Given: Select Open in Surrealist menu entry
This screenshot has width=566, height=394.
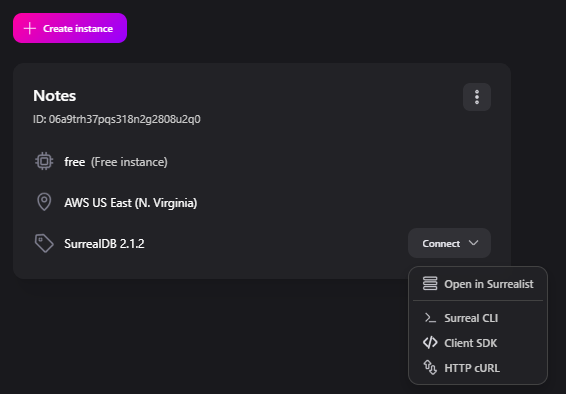Looking at the screenshot, I should pyautogui.click(x=478, y=284).
